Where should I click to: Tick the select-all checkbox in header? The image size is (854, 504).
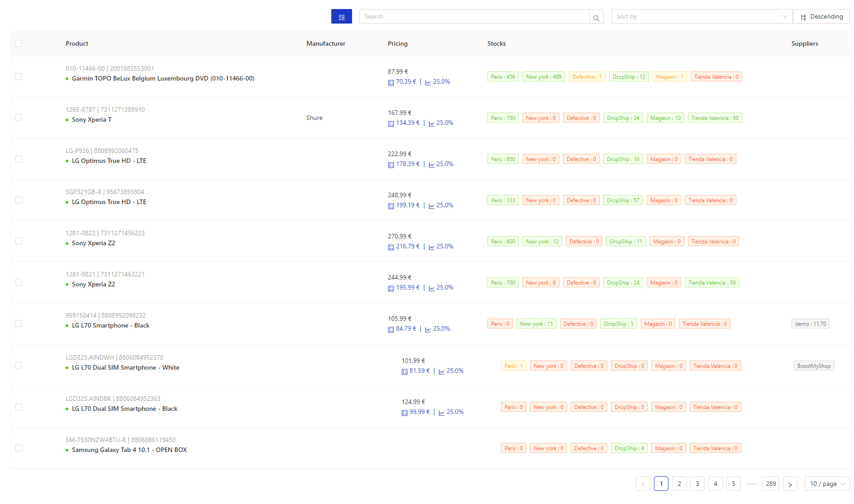[19, 43]
